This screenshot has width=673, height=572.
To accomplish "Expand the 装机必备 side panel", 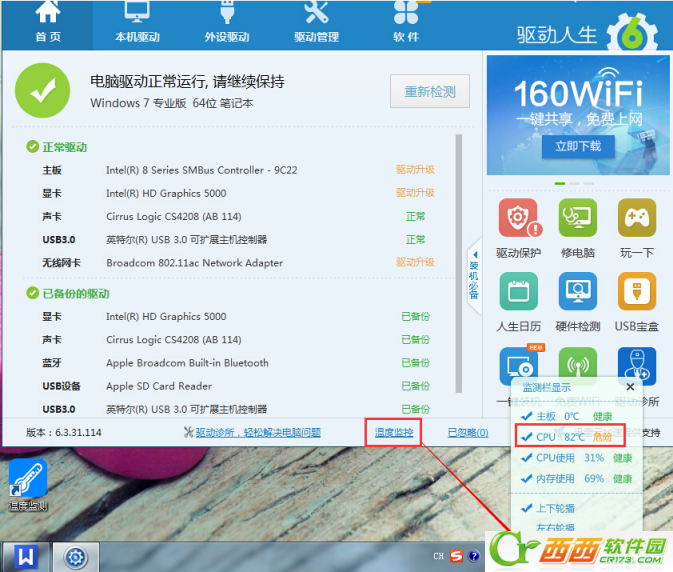I will click(x=473, y=276).
